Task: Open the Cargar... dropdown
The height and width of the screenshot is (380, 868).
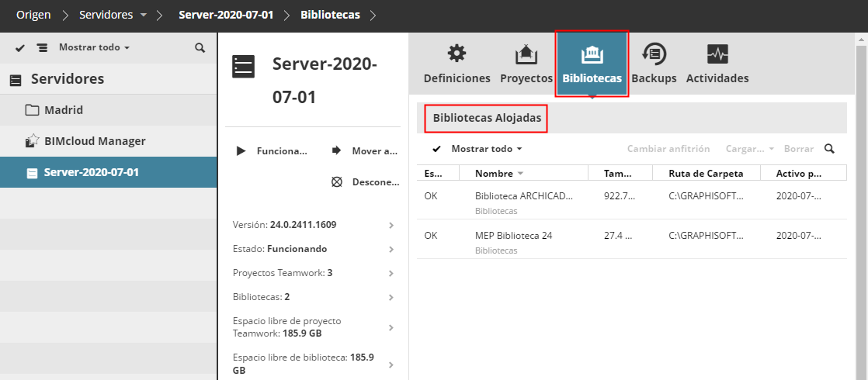Action: pos(749,149)
